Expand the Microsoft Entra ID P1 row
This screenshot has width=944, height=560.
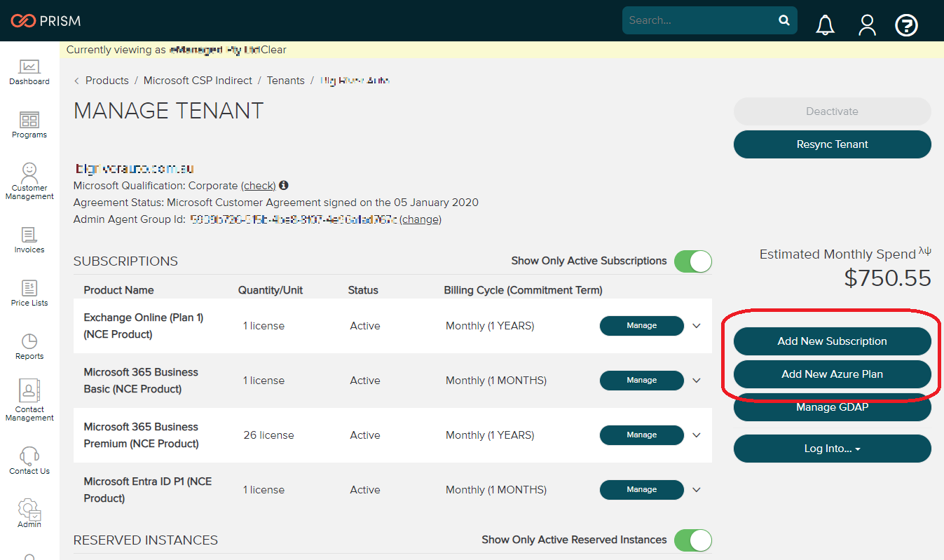(696, 490)
